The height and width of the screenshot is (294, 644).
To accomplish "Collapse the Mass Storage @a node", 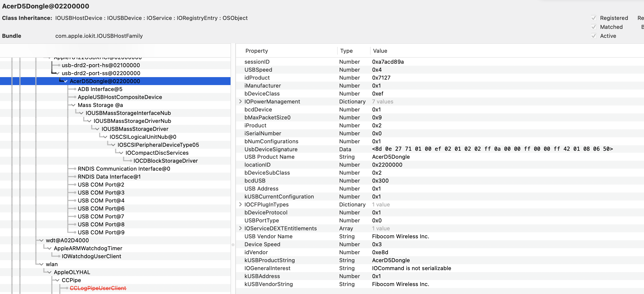I will (x=74, y=105).
